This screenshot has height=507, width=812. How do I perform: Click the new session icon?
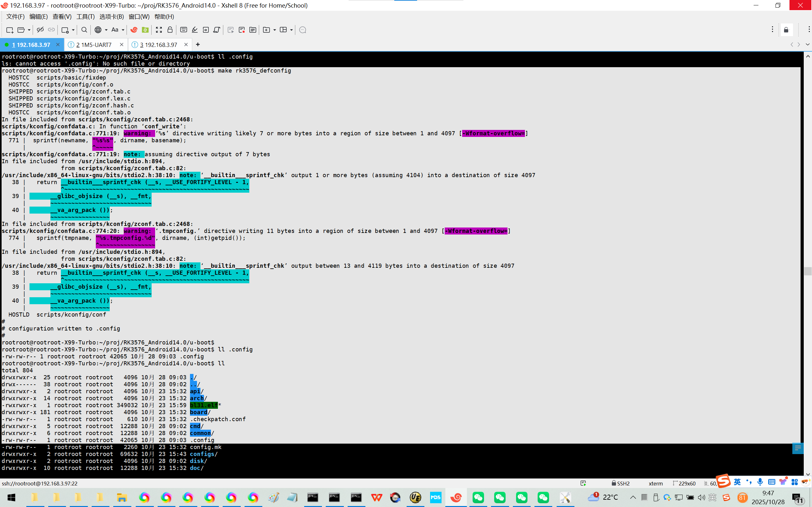[x=10, y=30]
